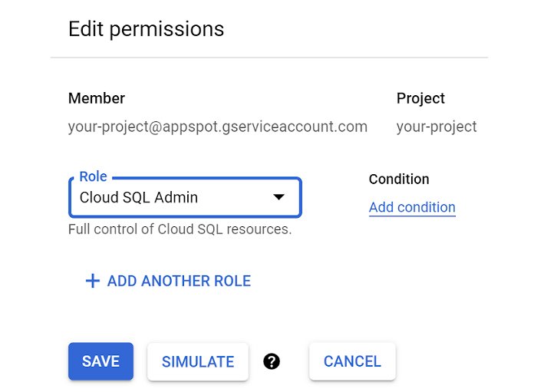Click the Edit permissions heading
534x392 pixels.
pos(147,29)
